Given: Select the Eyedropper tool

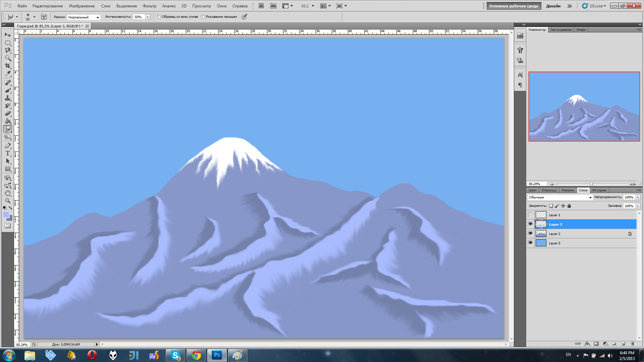Looking at the screenshot, I should click(x=8, y=73).
